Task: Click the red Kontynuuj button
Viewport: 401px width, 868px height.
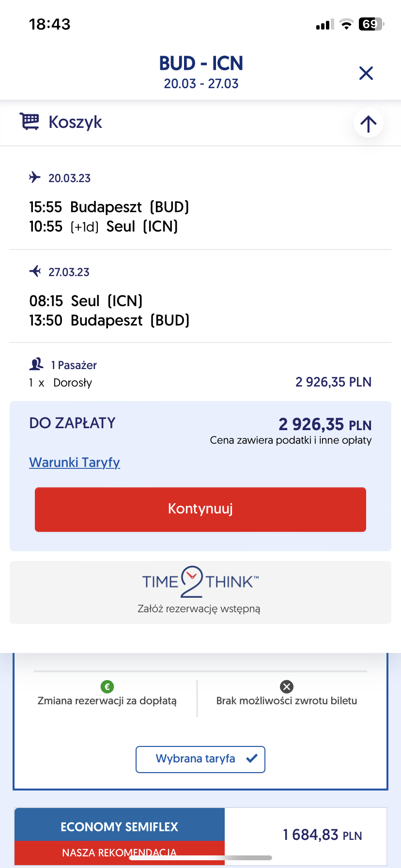Action: tap(200, 510)
